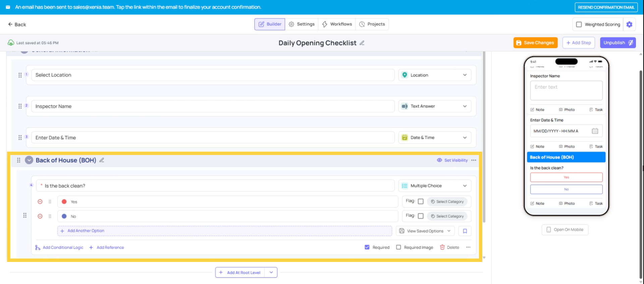
Task: Uncheck the Required checkbox
Action: click(x=367, y=247)
